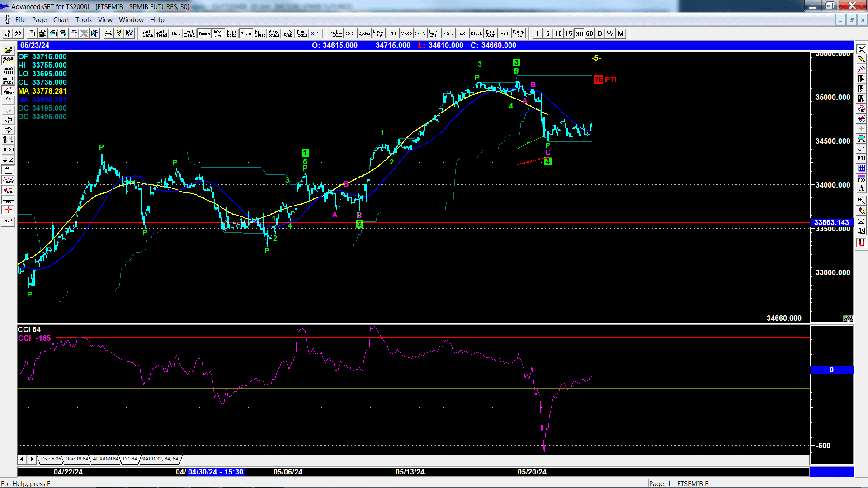This screenshot has height=488, width=868.
Task: Select the FIB EXT extension tool
Action: pyautogui.click(x=861, y=89)
